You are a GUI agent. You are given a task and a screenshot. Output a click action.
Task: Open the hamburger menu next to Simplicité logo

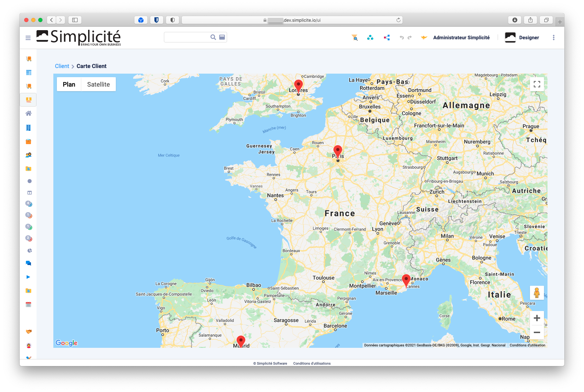coord(28,38)
